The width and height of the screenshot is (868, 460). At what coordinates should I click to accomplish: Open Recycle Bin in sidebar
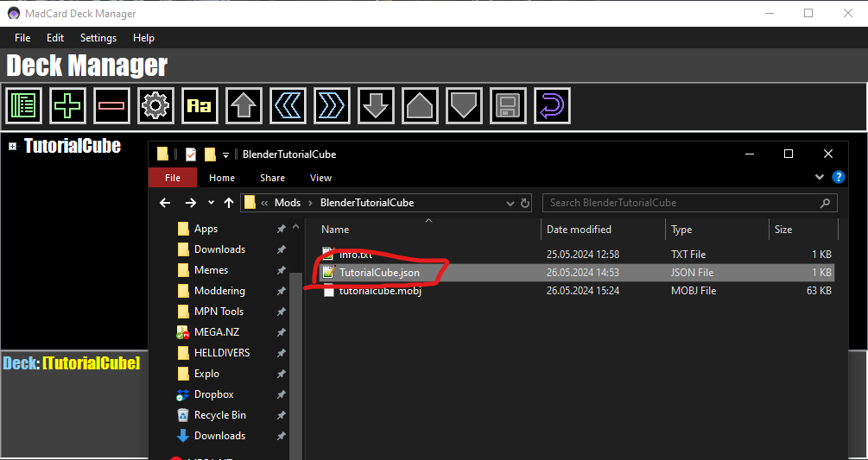click(219, 415)
